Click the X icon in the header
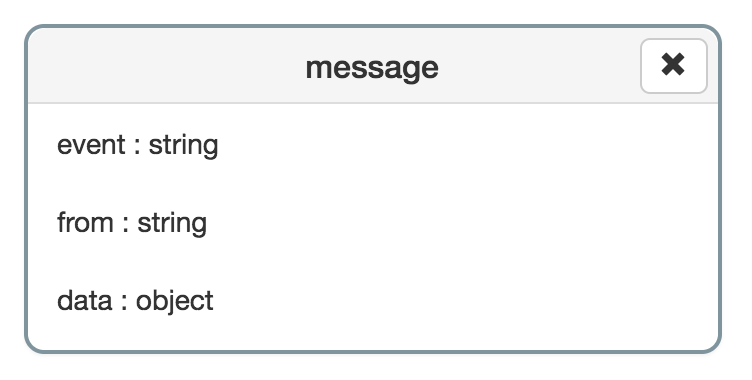The image size is (752, 380). [x=673, y=64]
